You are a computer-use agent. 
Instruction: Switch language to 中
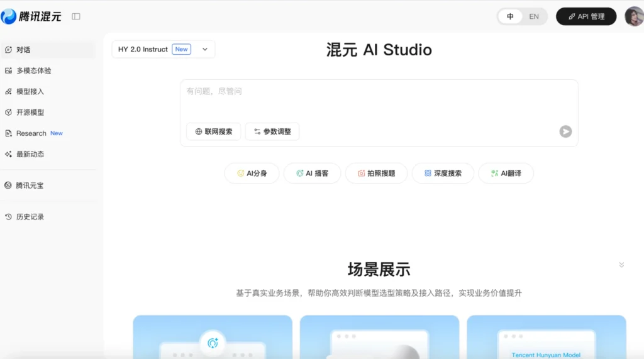pyautogui.click(x=510, y=16)
